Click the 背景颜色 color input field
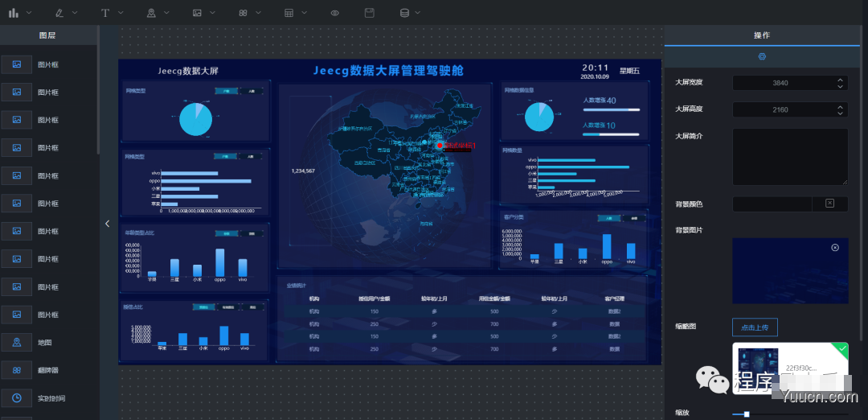Screen dimensions: 868x420 coord(772,204)
